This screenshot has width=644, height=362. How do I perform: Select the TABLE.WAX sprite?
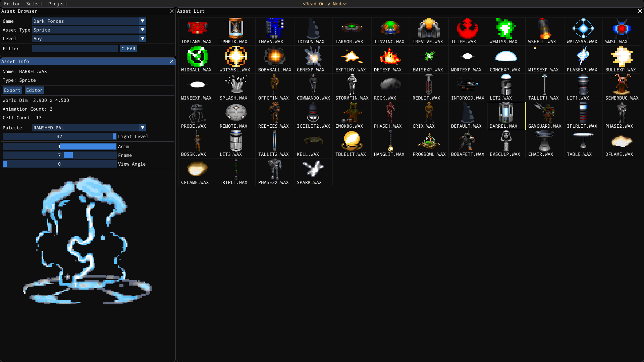[x=583, y=144]
